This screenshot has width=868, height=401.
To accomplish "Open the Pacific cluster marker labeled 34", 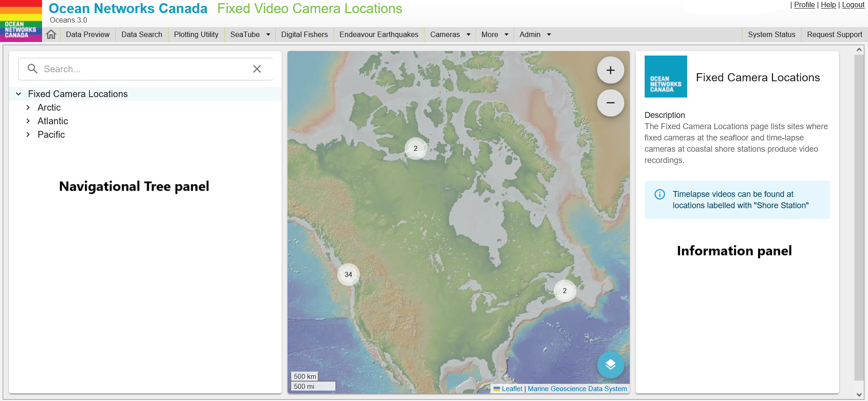I will [348, 275].
